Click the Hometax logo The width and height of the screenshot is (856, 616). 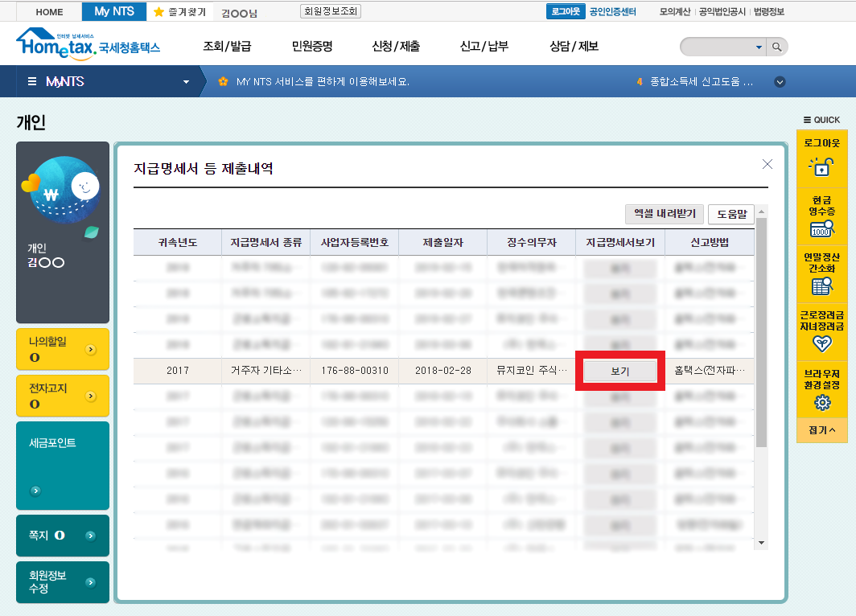tap(87, 43)
